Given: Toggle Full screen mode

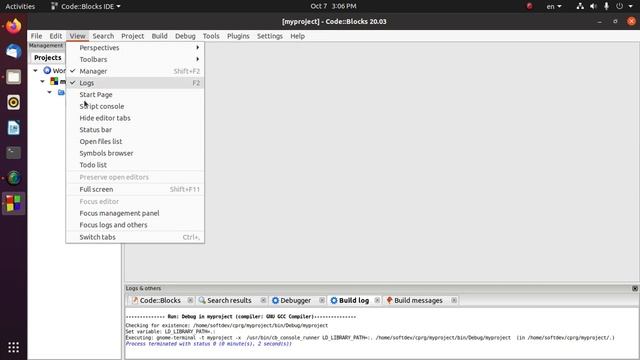Looking at the screenshot, I should click(x=135, y=189).
